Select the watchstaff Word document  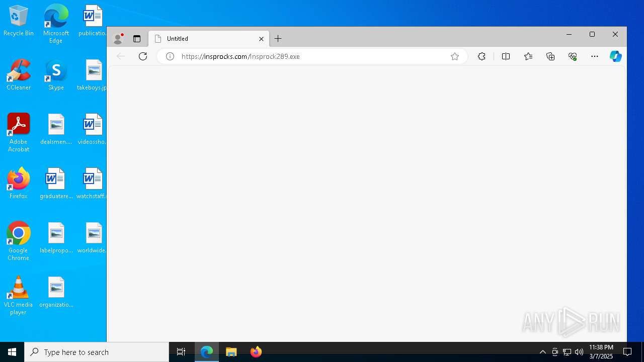click(92, 184)
